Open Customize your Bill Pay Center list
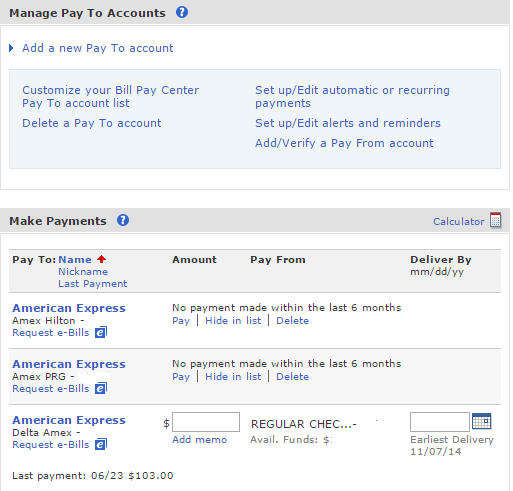513x491 pixels. [110, 96]
